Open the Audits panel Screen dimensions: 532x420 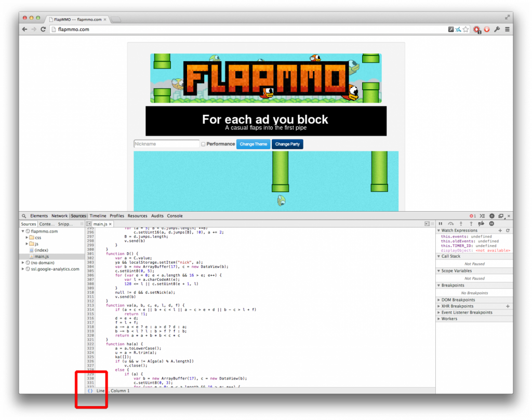click(x=157, y=216)
